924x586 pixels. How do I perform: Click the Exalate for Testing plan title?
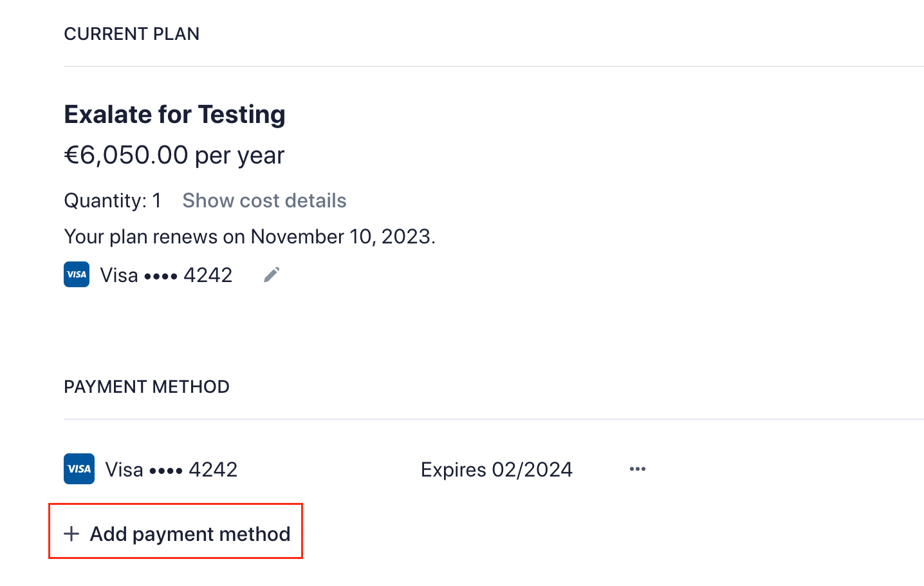(x=174, y=115)
